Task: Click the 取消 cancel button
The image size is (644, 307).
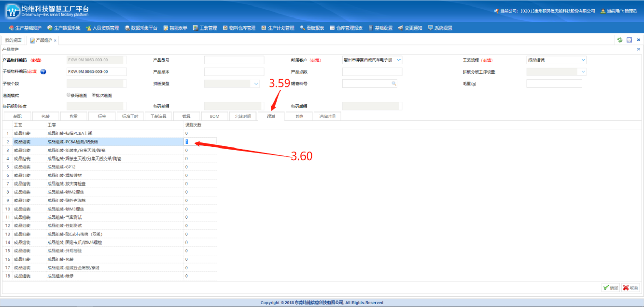Action: click(630, 288)
